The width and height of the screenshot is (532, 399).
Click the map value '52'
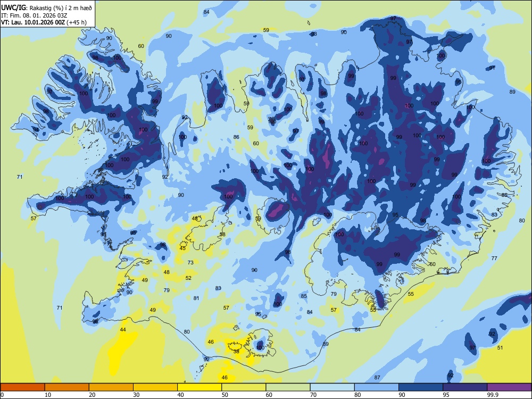tap(188, 278)
